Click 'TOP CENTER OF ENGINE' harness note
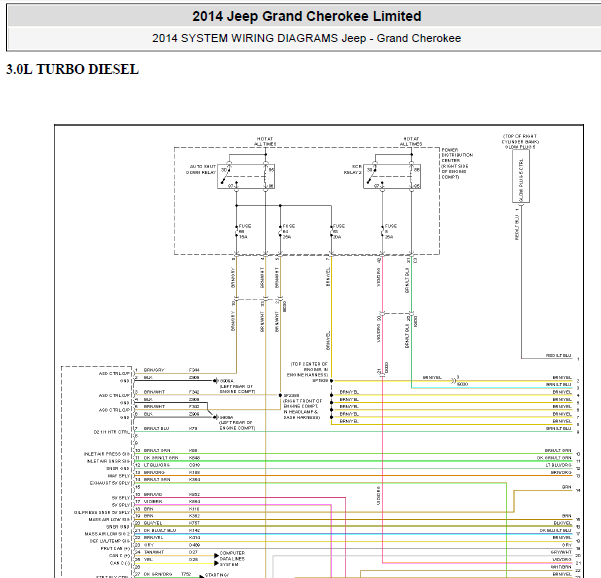This screenshot has height=578, width=601. pos(310,369)
